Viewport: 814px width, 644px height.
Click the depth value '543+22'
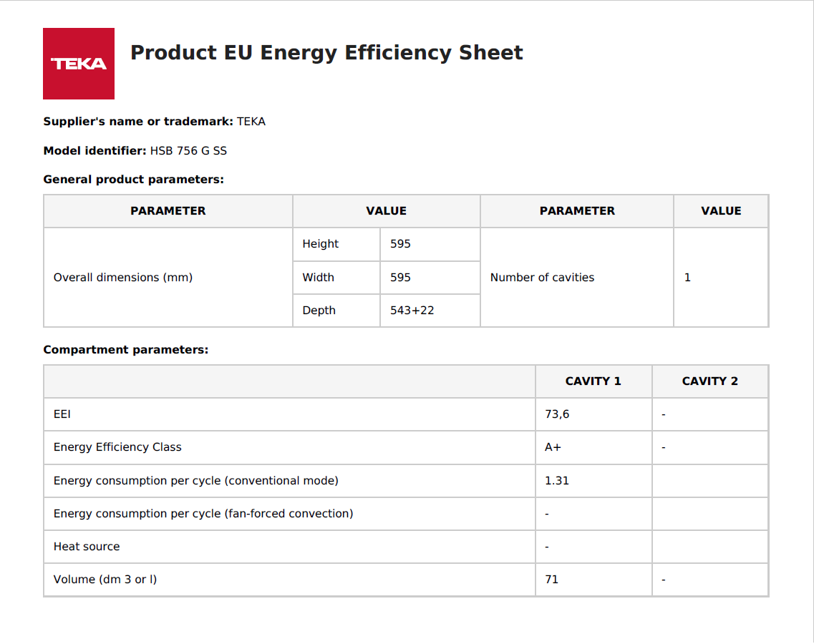(x=412, y=311)
